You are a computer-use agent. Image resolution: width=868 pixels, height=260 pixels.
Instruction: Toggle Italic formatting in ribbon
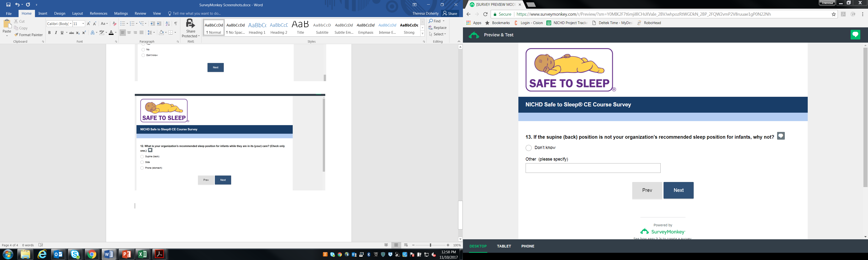[56, 33]
